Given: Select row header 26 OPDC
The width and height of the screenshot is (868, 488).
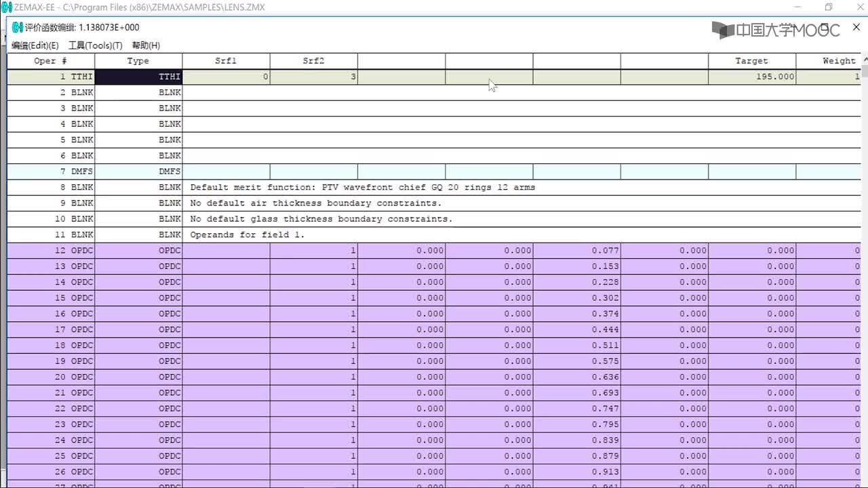Looking at the screenshot, I should pos(51,472).
